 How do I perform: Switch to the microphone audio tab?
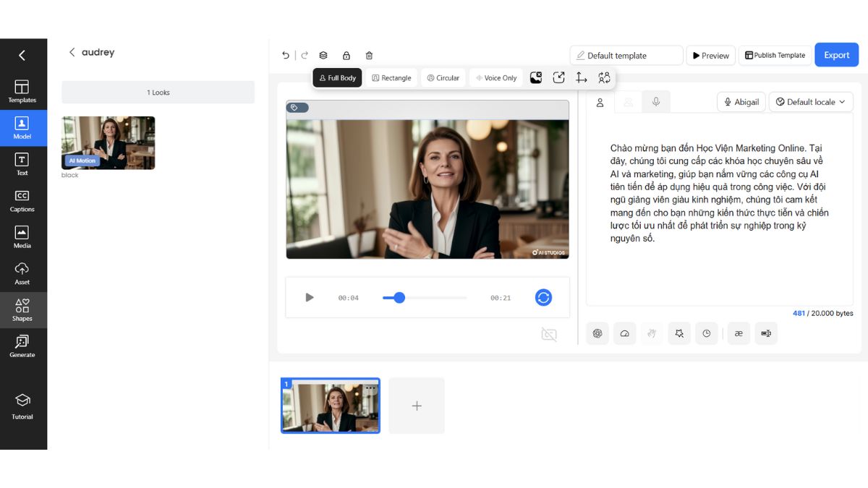click(656, 103)
